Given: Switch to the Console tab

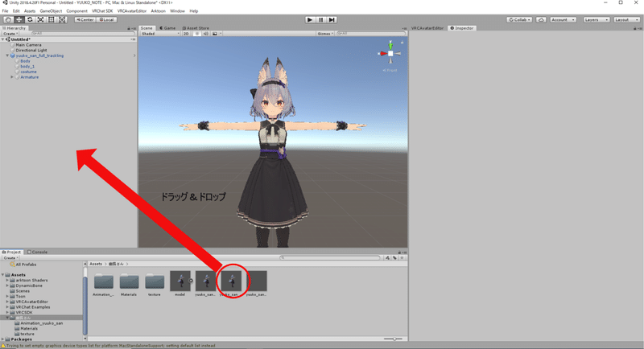Looking at the screenshot, I should [37, 253].
